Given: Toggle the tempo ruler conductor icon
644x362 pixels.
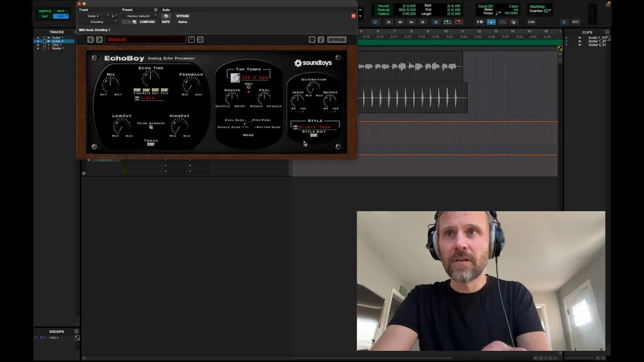Looking at the screenshot, I should 514,22.
